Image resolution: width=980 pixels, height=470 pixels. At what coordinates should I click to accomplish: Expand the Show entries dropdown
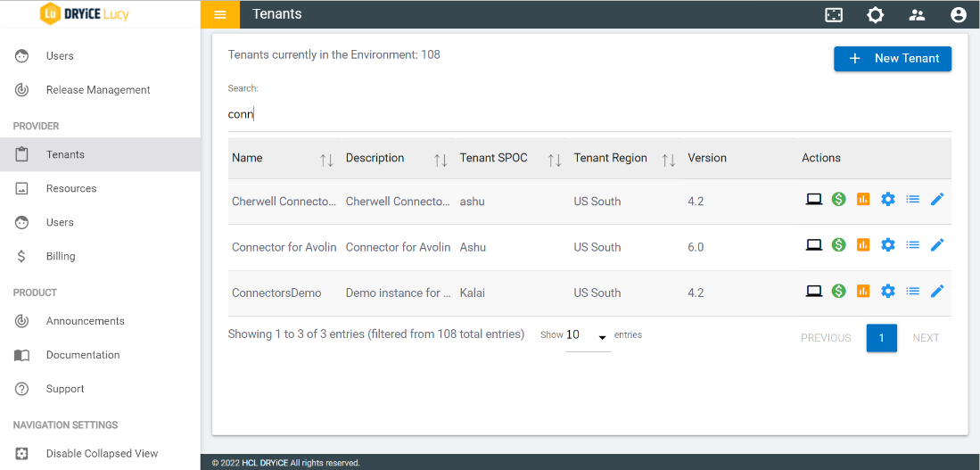(588, 336)
